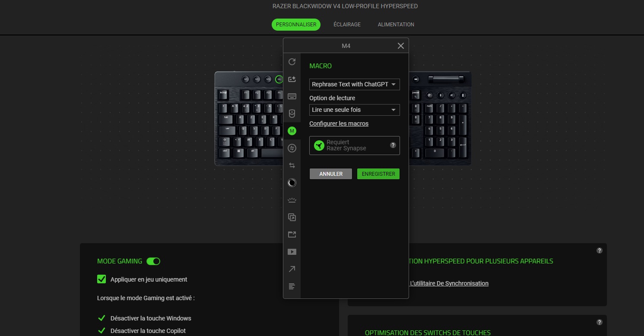This screenshot has width=644, height=336.
Task: Click the Enregistrer button
Action: (x=378, y=174)
